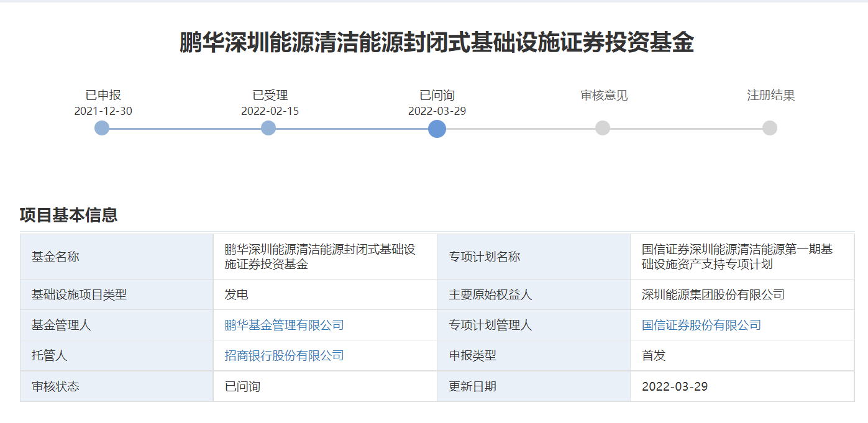This screenshot has height=423, width=868.
Task: Click the page title 鹏华深圳能源清洁能源封闭式基础设施证券投资基金
Action: [436, 42]
